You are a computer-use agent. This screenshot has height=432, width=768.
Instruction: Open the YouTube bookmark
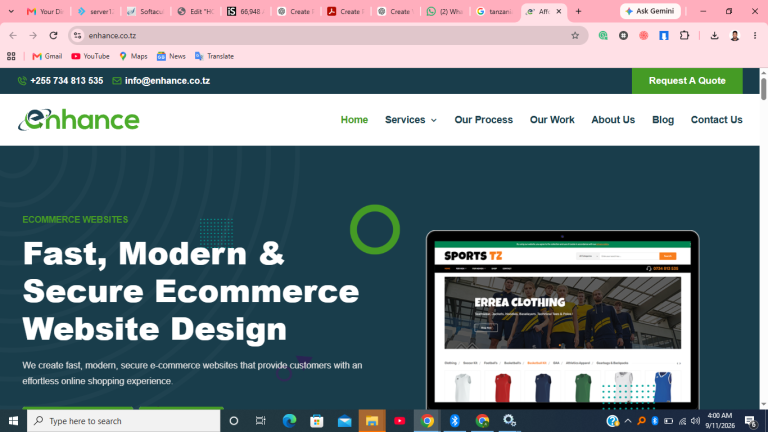pyautogui.click(x=90, y=56)
